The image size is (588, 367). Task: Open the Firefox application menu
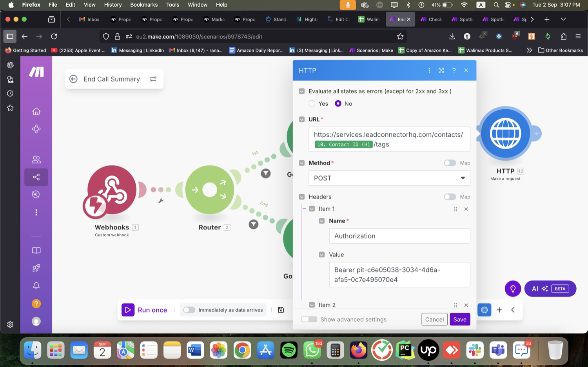(578, 36)
